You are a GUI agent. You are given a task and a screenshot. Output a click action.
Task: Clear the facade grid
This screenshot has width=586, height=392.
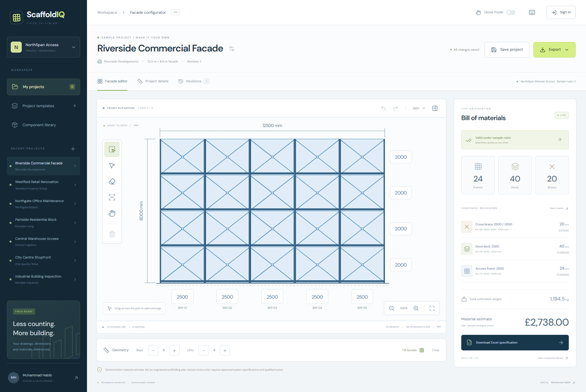tap(436, 350)
